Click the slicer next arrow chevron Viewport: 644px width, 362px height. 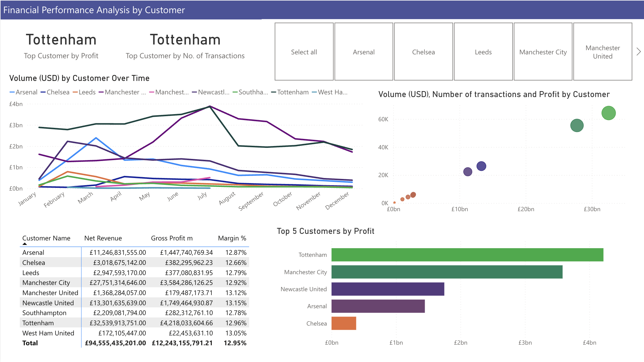click(x=639, y=52)
